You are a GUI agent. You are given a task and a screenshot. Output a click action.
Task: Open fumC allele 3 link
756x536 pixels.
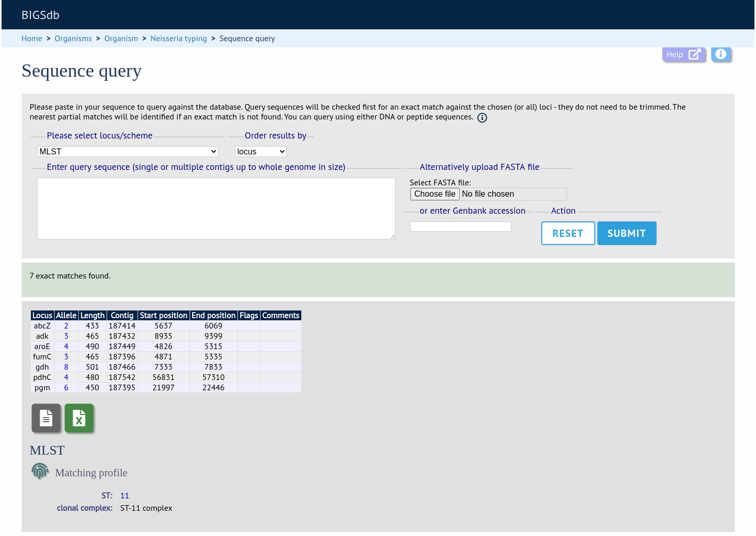66,357
